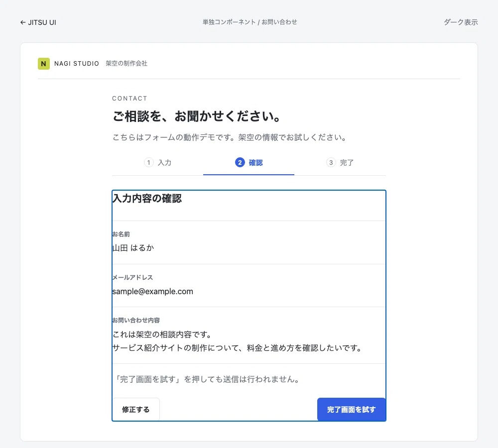The height and width of the screenshot is (448, 498).
Task: Click the demo description こちらはフォームの動作デモです
Action: (229, 137)
